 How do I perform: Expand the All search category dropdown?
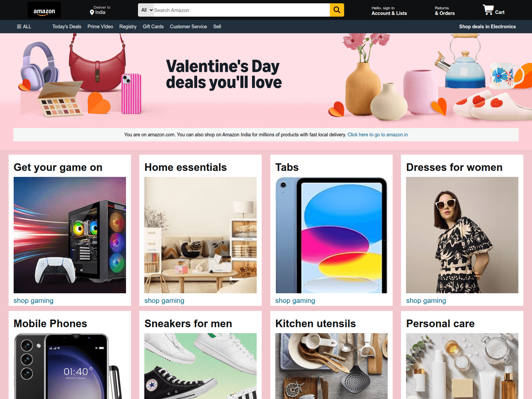tap(146, 10)
